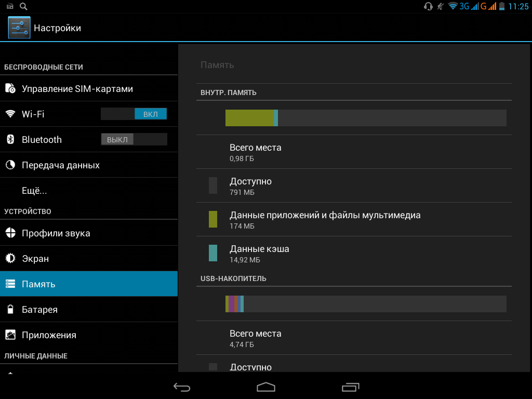Tap the olive app-data color swatch
The height and width of the screenshot is (399, 532).
212,219
